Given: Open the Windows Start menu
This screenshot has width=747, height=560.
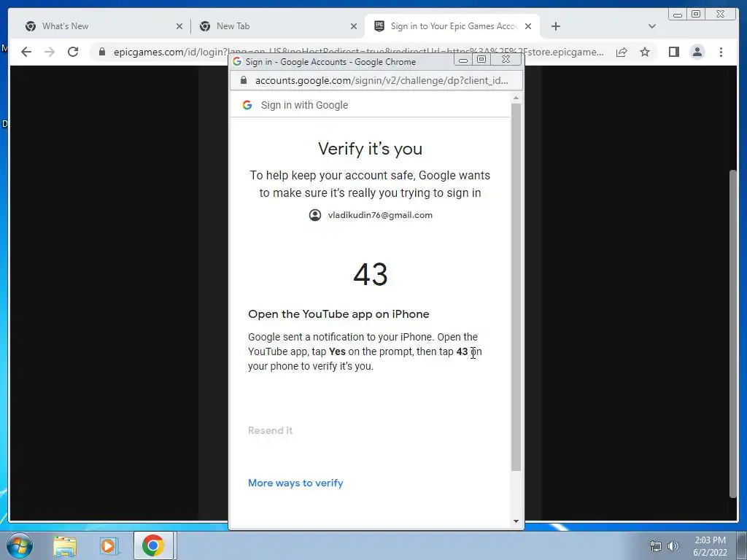Looking at the screenshot, I should (20, 545).
